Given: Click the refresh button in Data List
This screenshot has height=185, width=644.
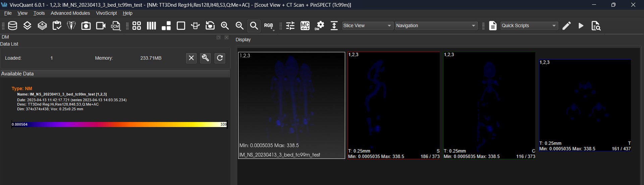Looking at the screenshot, I should click(220, 58).
